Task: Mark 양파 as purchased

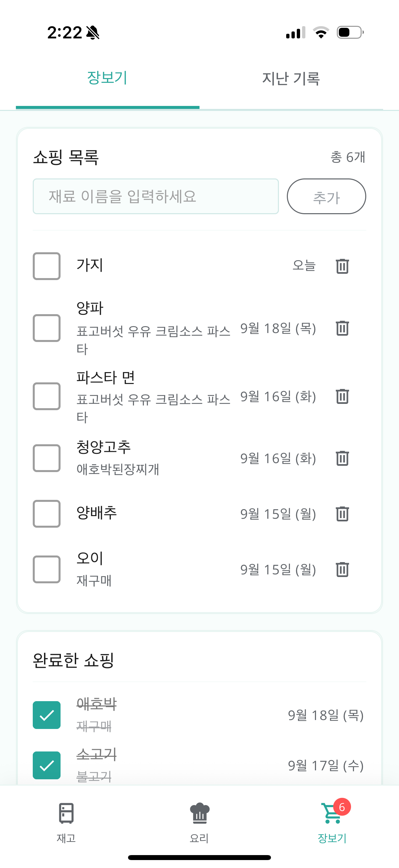Action: coord(47,328)
